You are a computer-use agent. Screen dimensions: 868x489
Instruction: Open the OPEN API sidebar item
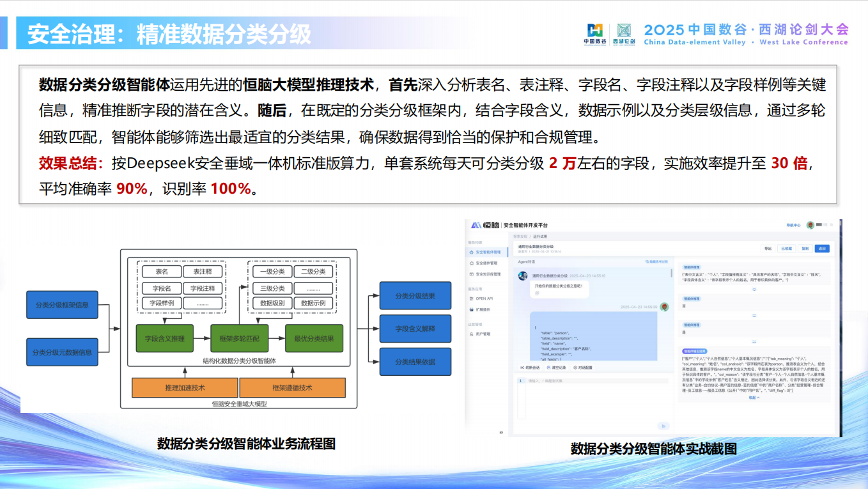pyautogui.click(x=484, y=299)
